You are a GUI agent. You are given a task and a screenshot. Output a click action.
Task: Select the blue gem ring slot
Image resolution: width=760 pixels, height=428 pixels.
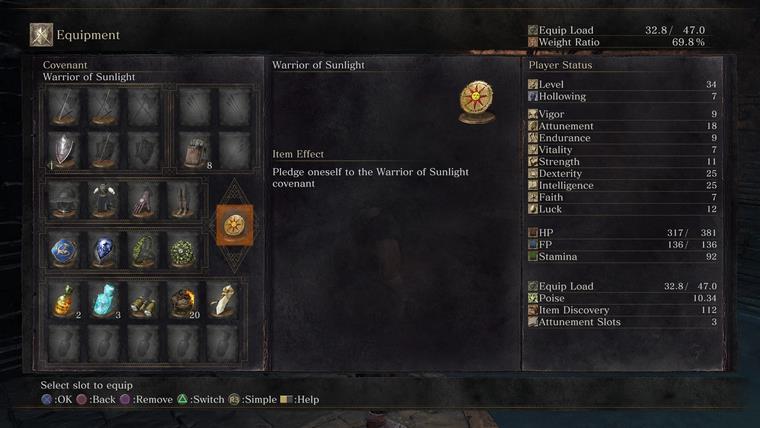[103, 250]
